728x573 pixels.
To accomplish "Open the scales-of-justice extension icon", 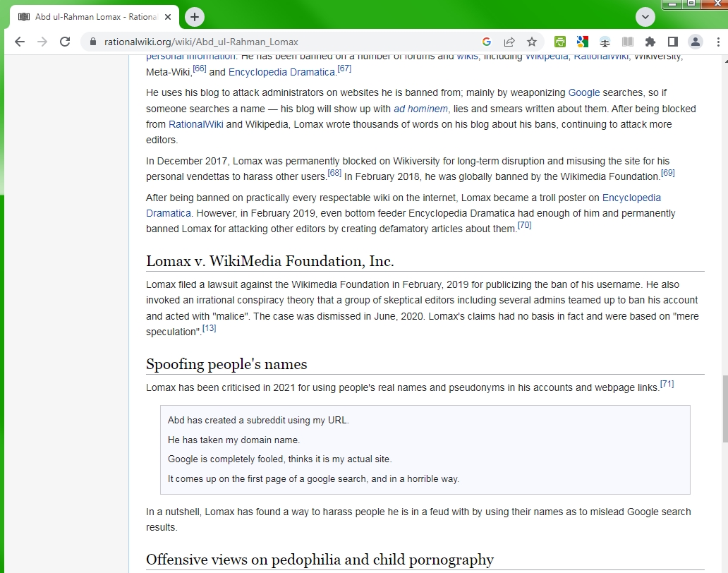I will pos(605,42).
